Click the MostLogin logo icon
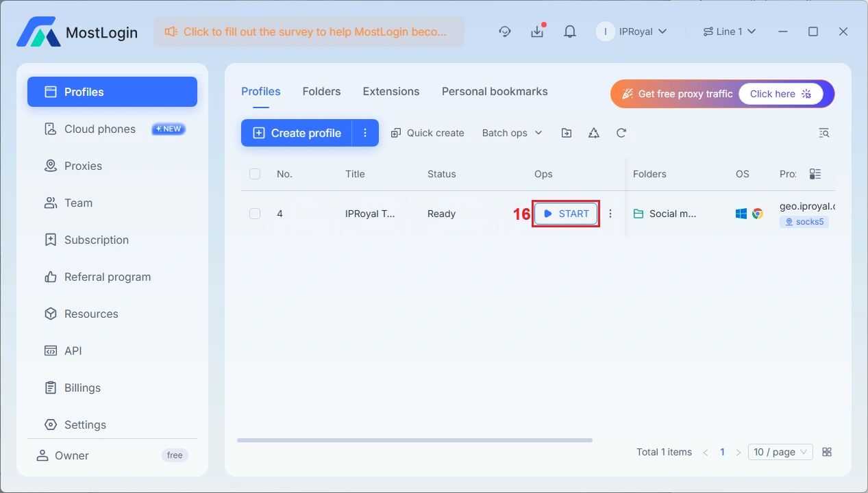Viewport: 868px width, 493px height. coord(38,31)
